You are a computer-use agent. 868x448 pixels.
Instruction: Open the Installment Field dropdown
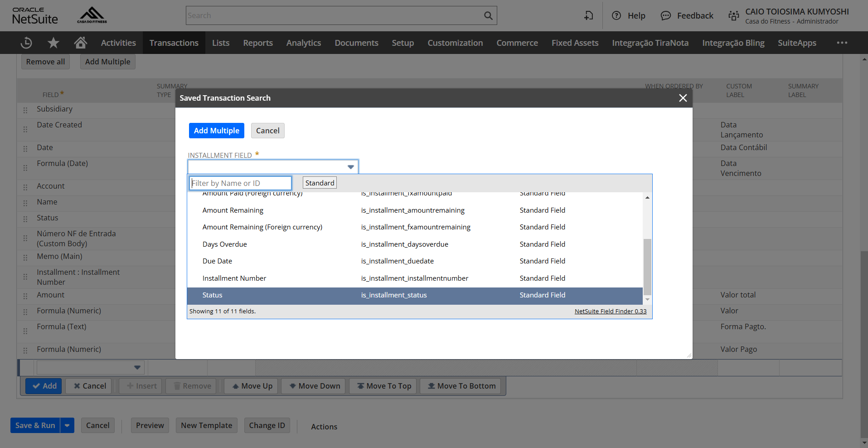click(x=350, y=166)
